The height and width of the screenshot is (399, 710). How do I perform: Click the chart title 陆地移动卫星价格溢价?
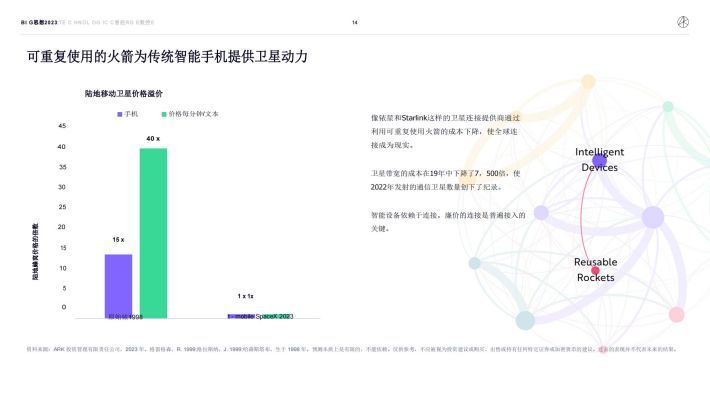(124, 94)
